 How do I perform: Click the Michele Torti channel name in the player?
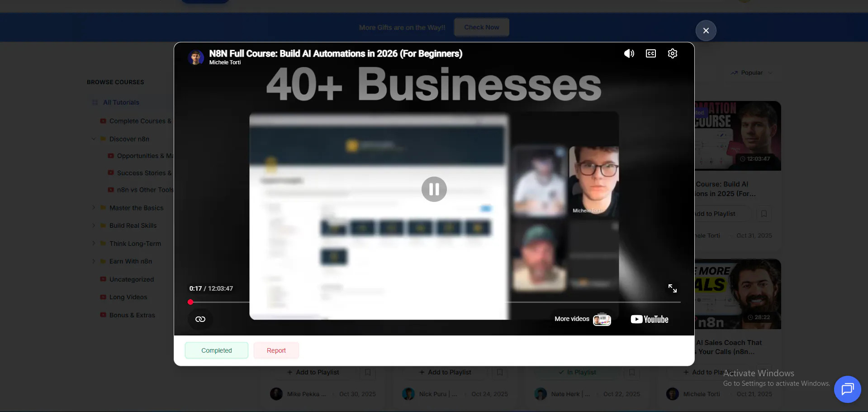(x=225, y=62)
